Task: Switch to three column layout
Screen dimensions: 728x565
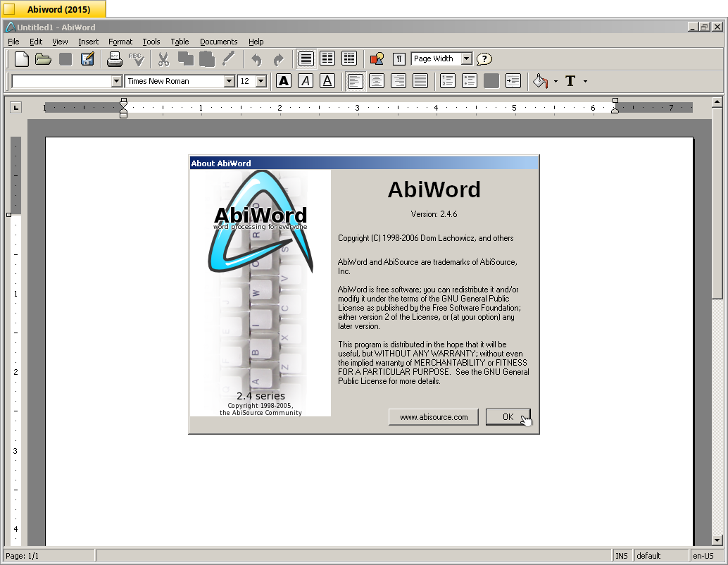Action: (349, 59)
